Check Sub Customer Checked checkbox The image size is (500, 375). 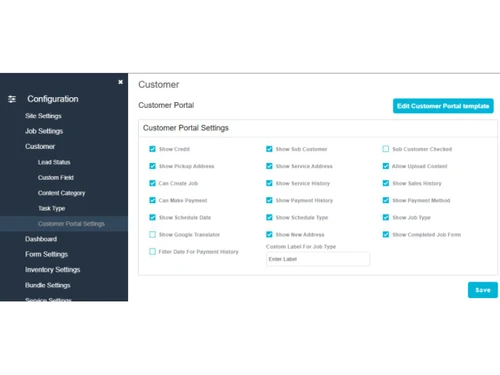[x=386, y=149]
